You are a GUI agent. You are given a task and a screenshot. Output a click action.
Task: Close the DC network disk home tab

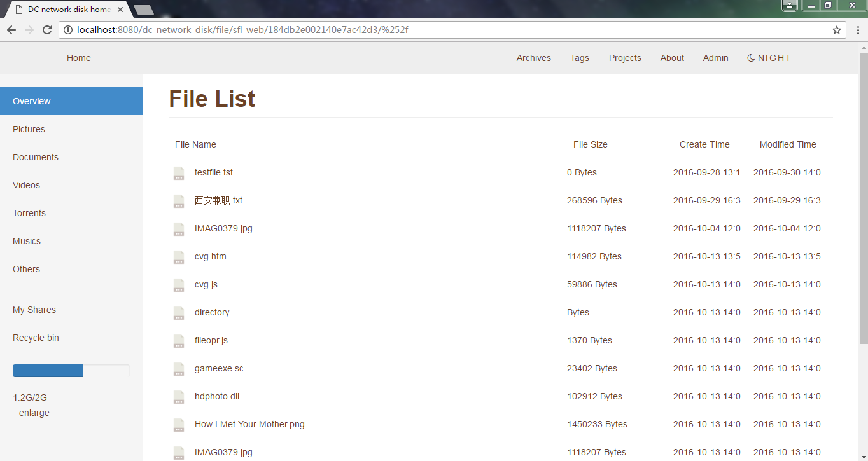120,10
